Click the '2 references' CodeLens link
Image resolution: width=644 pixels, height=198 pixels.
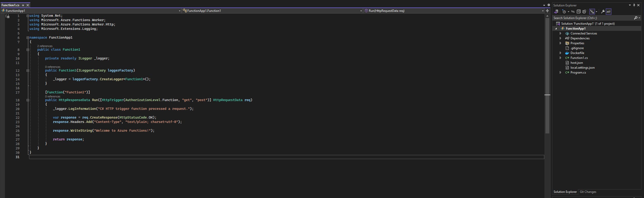point(45,46)
